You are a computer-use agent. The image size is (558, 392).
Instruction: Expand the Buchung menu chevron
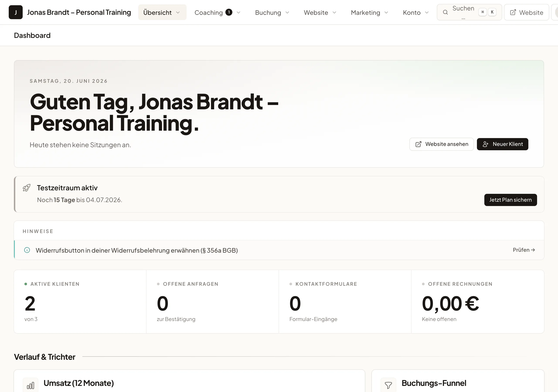coord(287,12)
